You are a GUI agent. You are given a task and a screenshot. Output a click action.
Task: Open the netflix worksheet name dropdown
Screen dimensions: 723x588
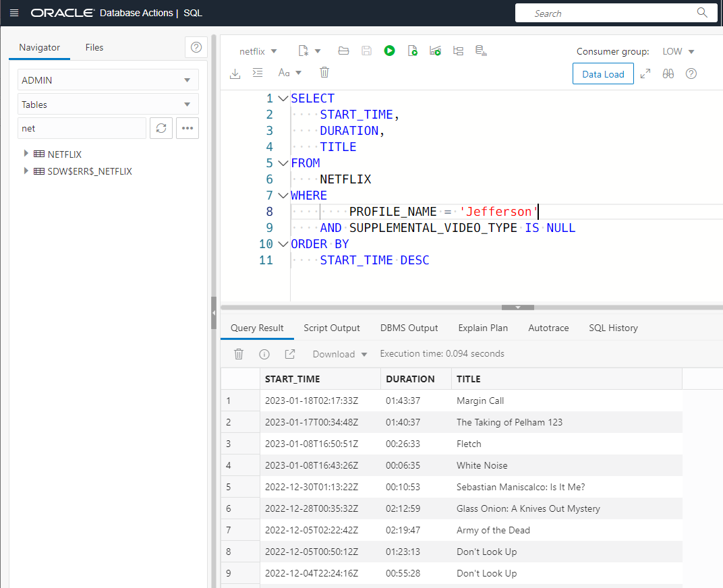(x=258, y=51)
